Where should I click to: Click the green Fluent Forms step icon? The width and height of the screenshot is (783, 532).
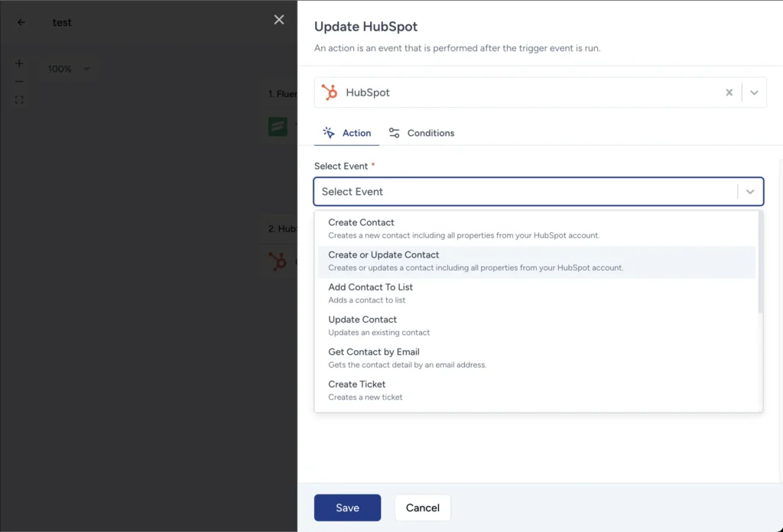pyautogui.click(x=278, y=126)
